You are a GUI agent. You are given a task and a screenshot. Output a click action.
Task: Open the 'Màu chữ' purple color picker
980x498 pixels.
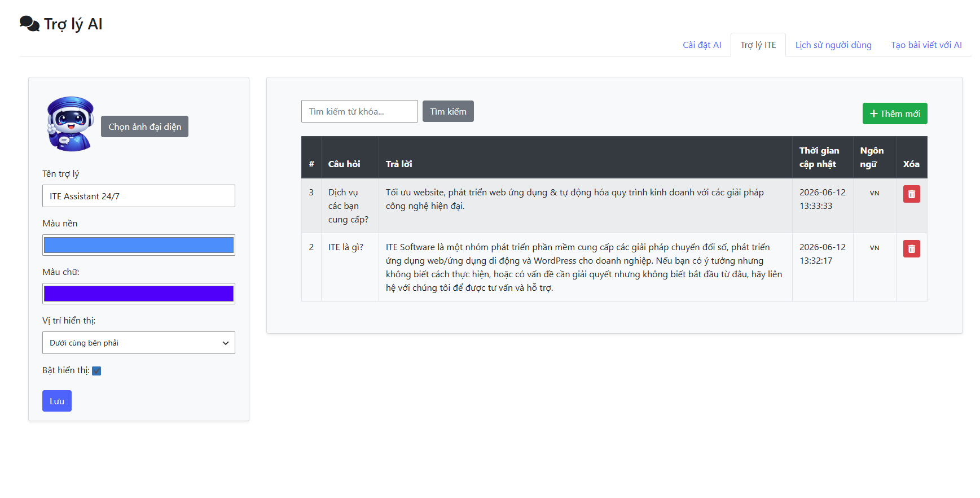click(139, 294)
